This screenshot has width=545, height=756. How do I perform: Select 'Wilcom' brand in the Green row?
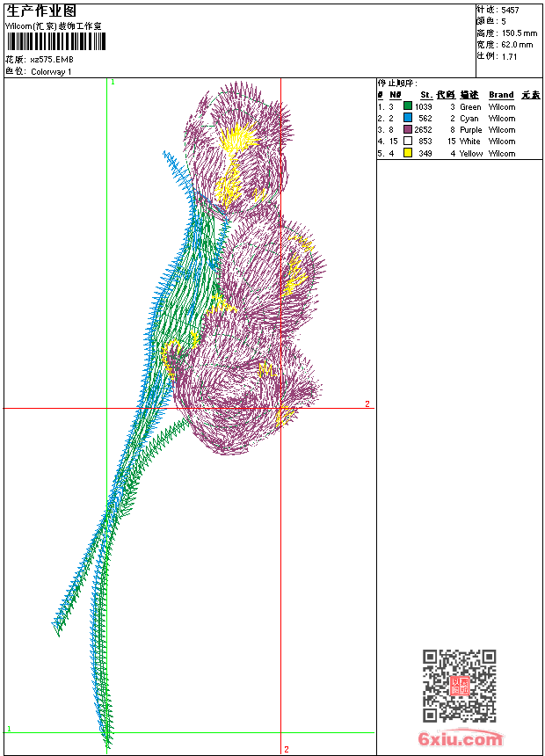502,107
